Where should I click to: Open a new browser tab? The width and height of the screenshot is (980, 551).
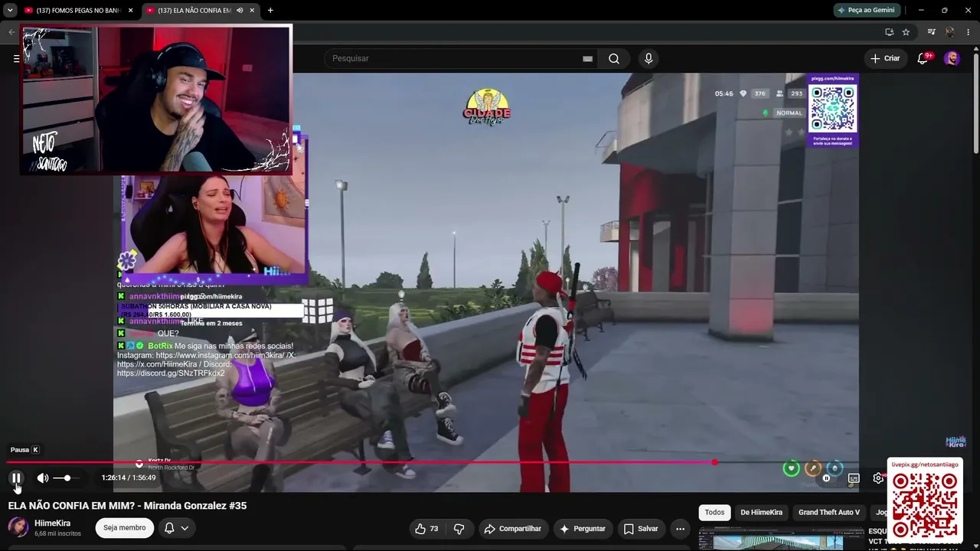tap(270, 11)
